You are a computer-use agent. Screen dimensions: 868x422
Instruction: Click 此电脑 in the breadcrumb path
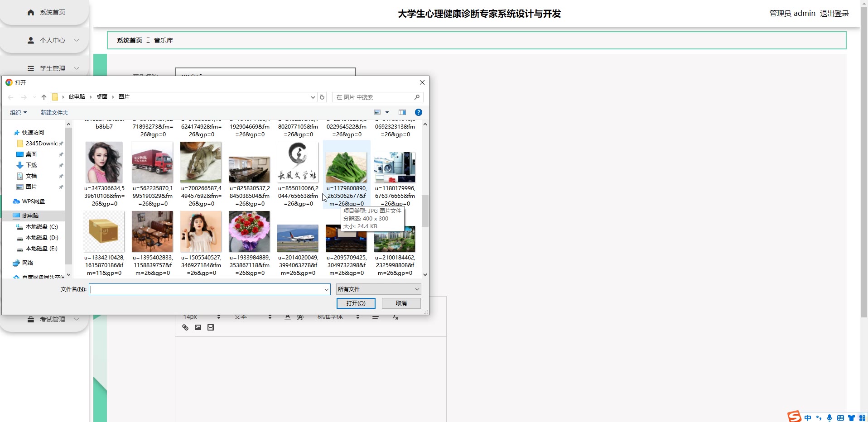pos(77,97)
